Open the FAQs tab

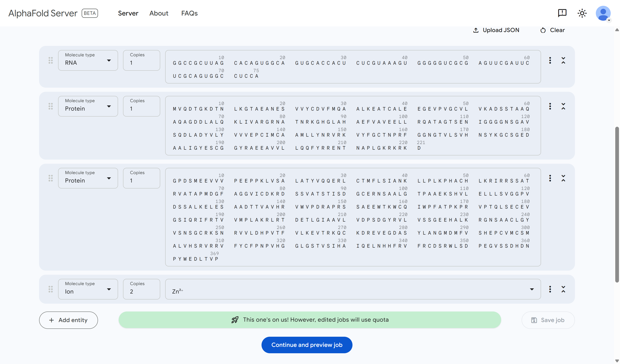pos(189,13)
